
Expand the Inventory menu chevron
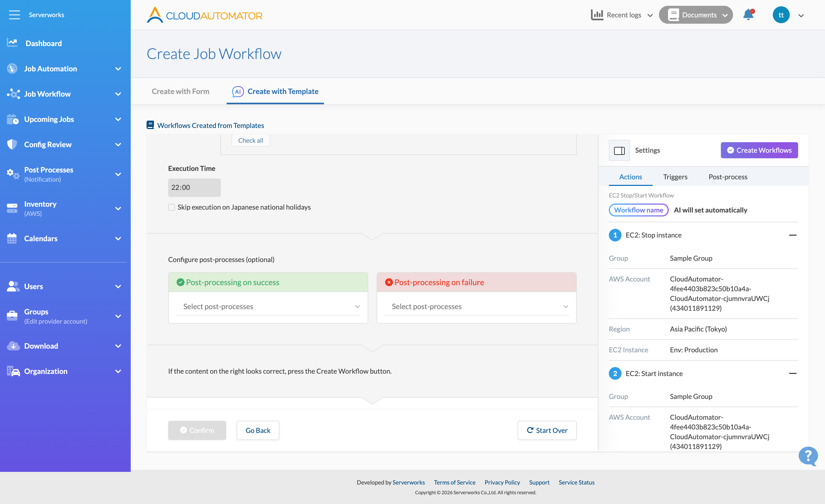pyautogui.click(x=118, y=209)
